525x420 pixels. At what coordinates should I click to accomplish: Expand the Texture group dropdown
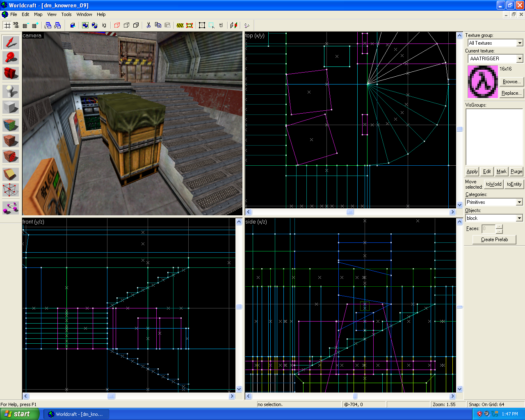pos(520,43)
